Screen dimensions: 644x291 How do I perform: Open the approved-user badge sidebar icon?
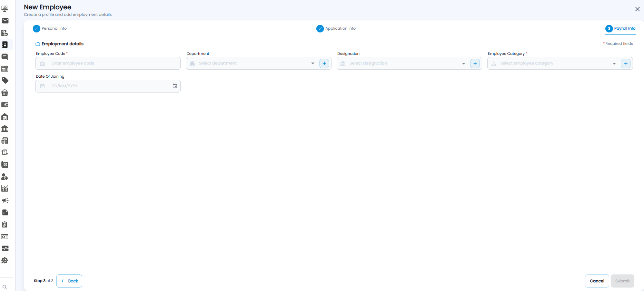point(5,33)
